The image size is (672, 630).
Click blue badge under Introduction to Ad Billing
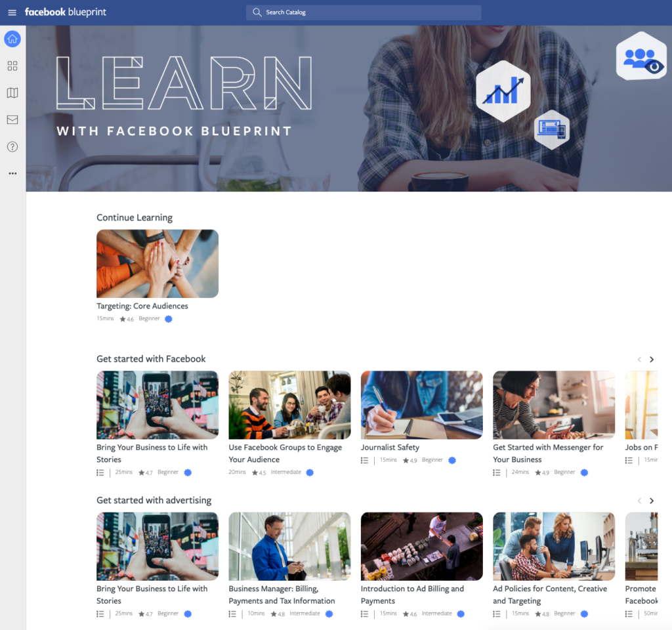(x=461, y=614)
